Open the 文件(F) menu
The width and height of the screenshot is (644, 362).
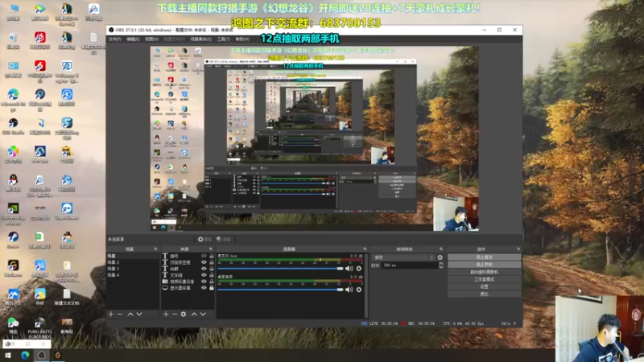[115, 39]
